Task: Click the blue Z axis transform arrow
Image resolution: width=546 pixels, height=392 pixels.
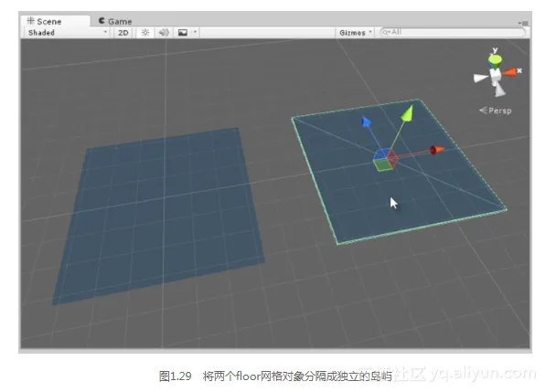Action: click(366, 122)
